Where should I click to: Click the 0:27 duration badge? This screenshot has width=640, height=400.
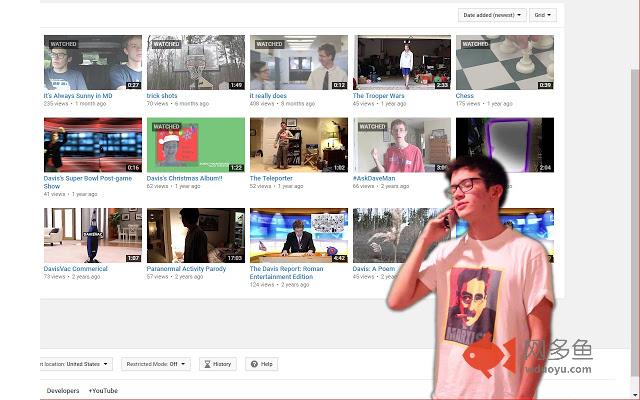pyautogui.click(x=133, y=85)
